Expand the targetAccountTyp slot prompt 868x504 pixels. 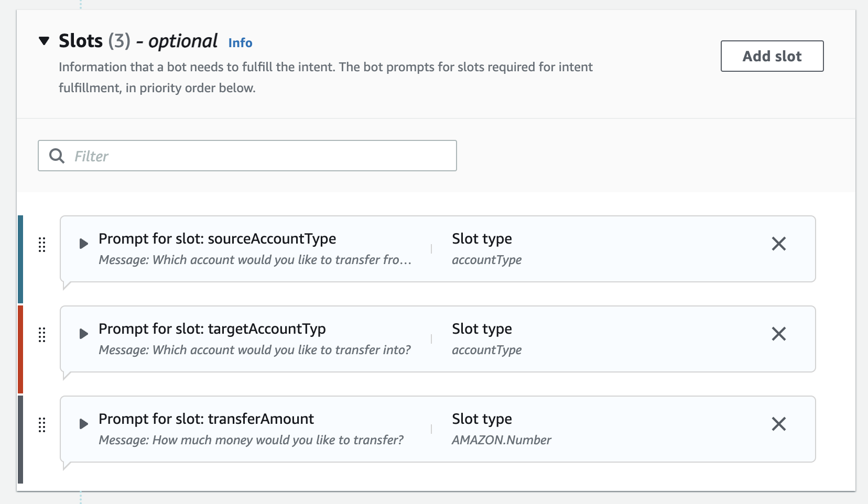(83, 334)
